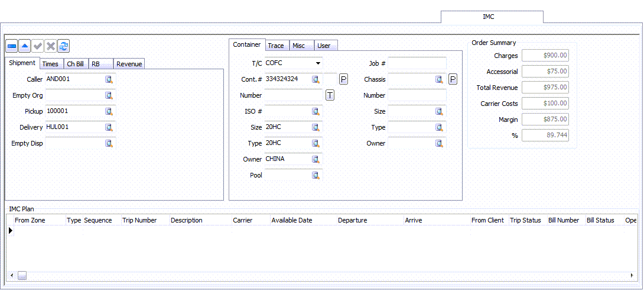Open the Delivery field search icon
This screenshot has height=290, width=644.
point(109,127)
